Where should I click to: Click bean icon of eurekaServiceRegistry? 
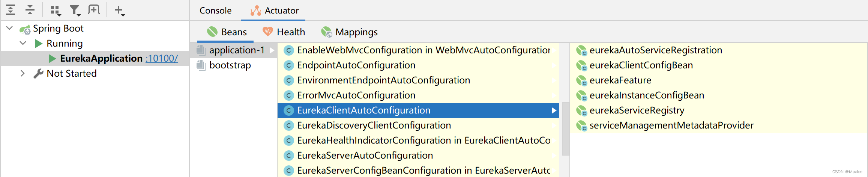(581, 110)
